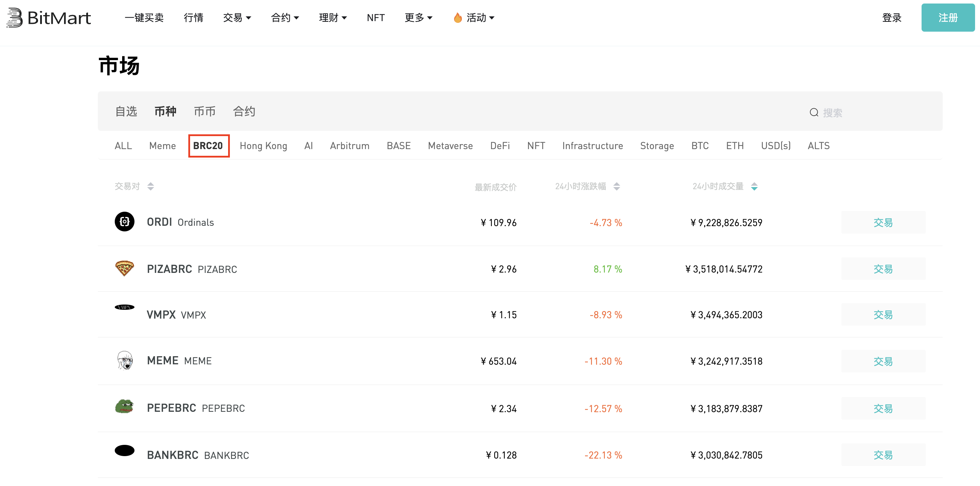Click 交易 button for MEME

(883, 361)
